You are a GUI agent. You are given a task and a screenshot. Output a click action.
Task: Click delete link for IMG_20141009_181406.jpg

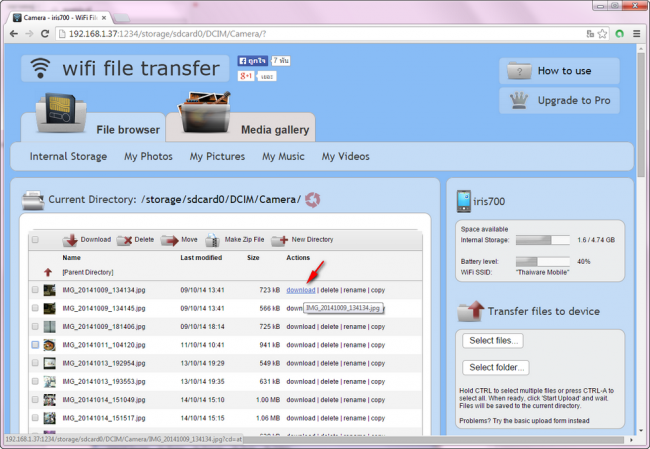coord(330,326)
